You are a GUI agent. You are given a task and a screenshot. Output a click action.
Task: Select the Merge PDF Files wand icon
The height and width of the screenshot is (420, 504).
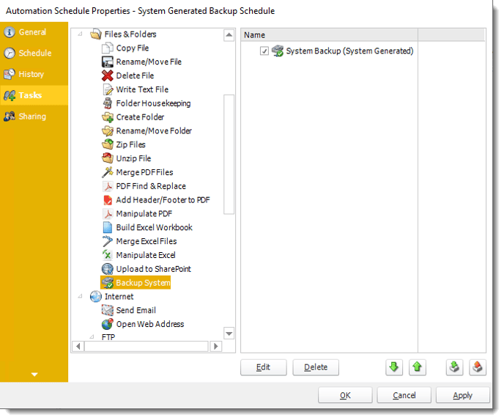pyautogui.click(x=108, y=172)
